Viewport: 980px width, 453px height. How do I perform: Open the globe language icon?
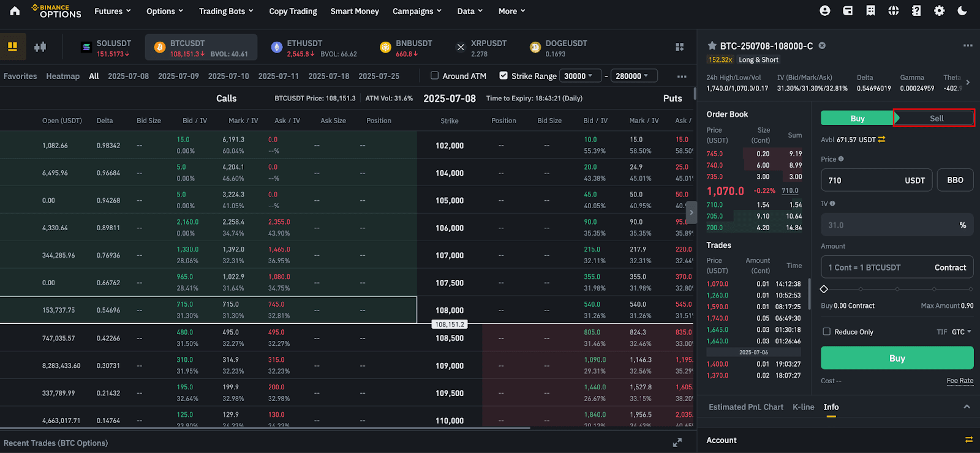pos(894,11)
